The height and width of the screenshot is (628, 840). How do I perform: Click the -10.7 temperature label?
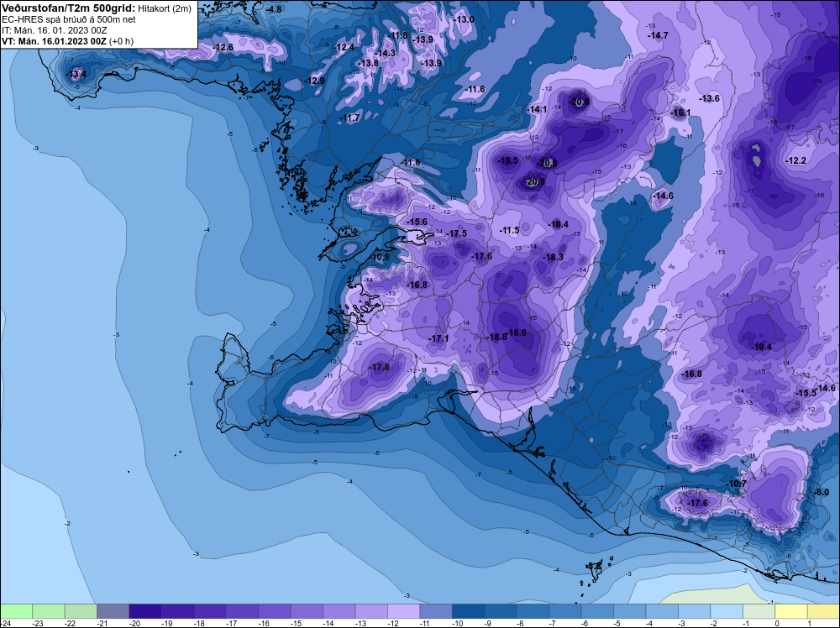pyautogui.click(x=737, y=484)
